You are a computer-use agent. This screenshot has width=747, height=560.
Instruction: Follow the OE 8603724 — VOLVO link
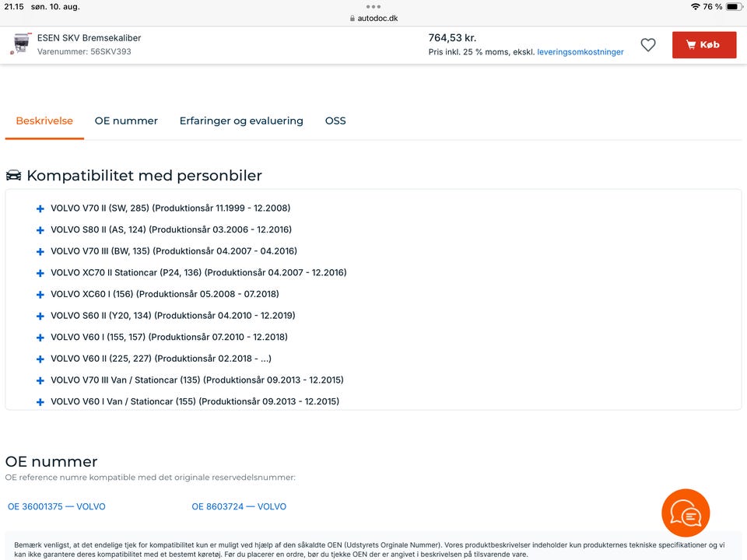click(x=239, y=507)
